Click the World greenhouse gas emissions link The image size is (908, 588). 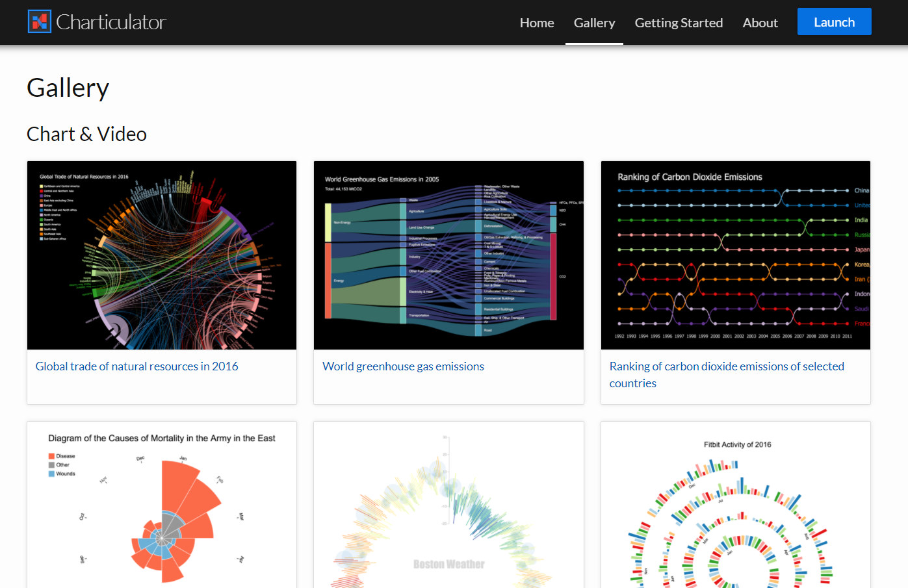coord(403,366)
